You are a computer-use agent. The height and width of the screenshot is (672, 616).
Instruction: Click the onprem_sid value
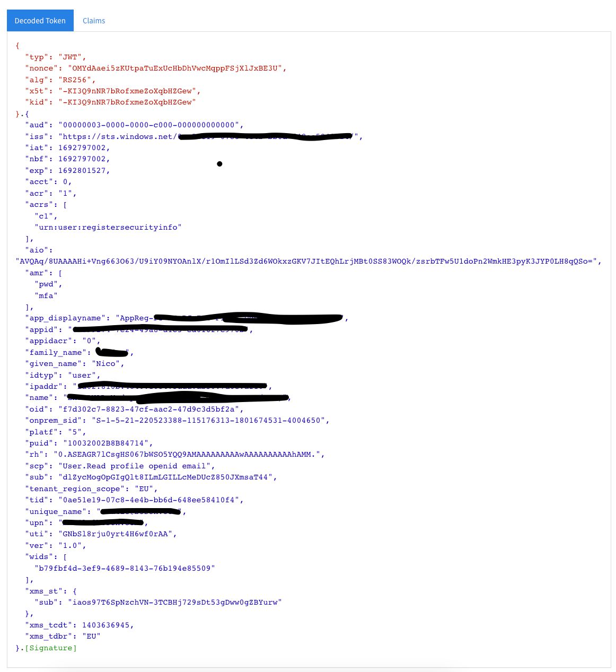pyautogui.click(x=208, y=421)
